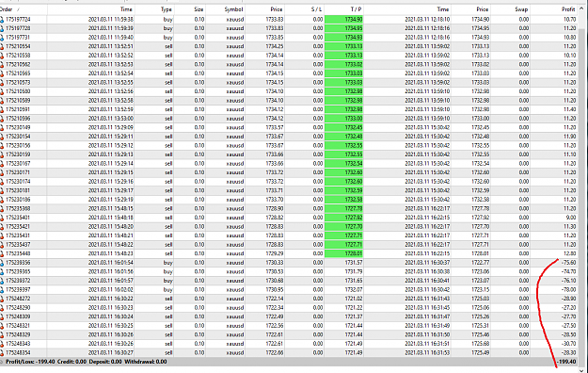Select order number 175210558
The height and width of the screenshot is (373, 588).
(x=19, y=56)
